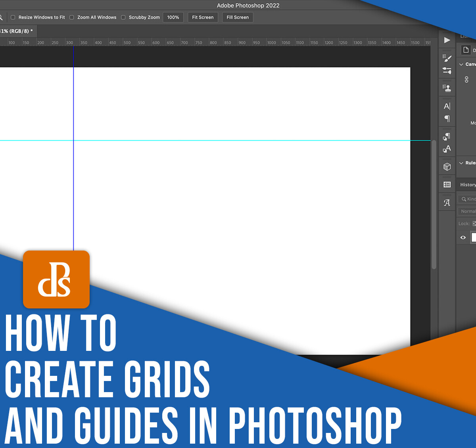Click the Fit Screen button
Screen dimensions: 476x448
click(x=203, y=17)
